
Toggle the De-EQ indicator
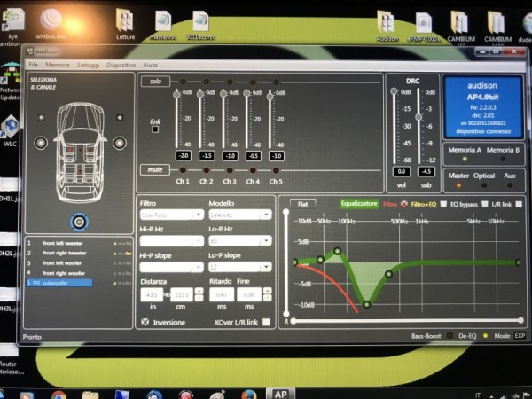pyautogui.click(x=485, y=336)
